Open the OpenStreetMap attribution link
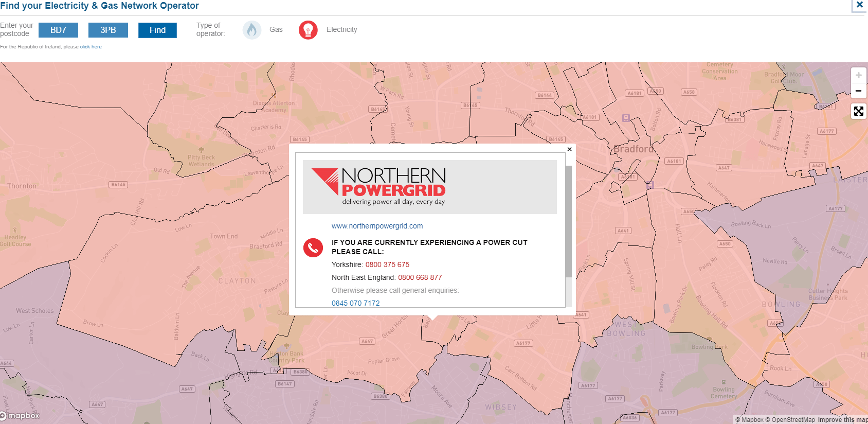This screenshot has width=868, height=424. coord(790,420)
